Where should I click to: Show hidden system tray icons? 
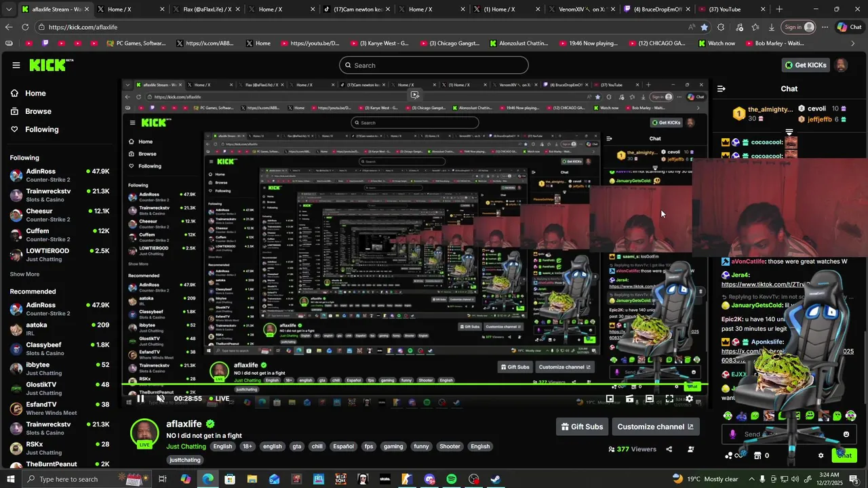(751, 479)
